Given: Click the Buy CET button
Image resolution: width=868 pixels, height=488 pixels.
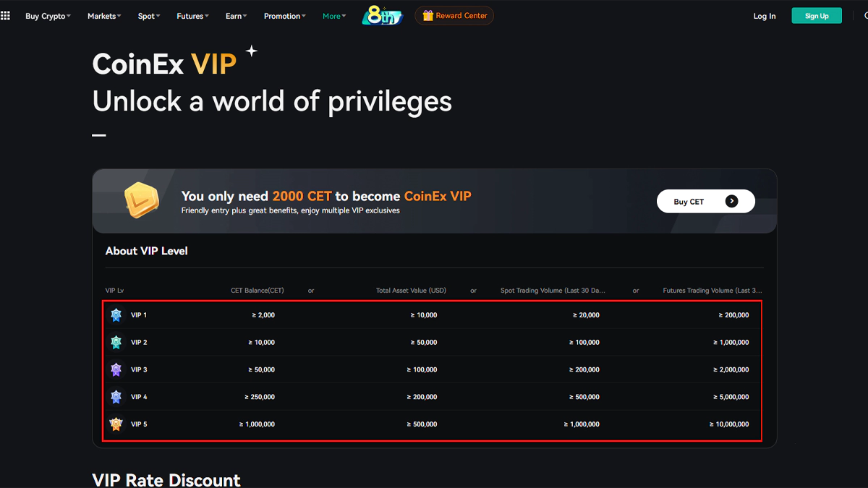Looking at the screenshot, I should tap(706, 201).
